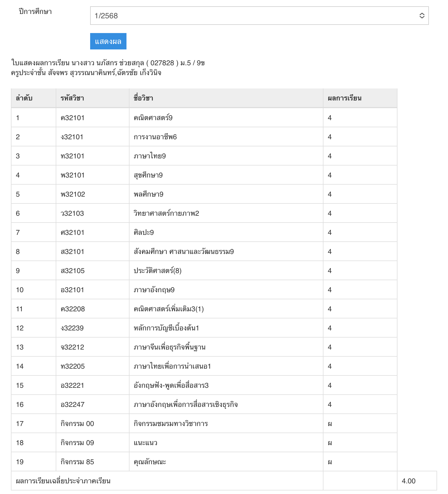Click the course code ว32103

pos(72,213)
